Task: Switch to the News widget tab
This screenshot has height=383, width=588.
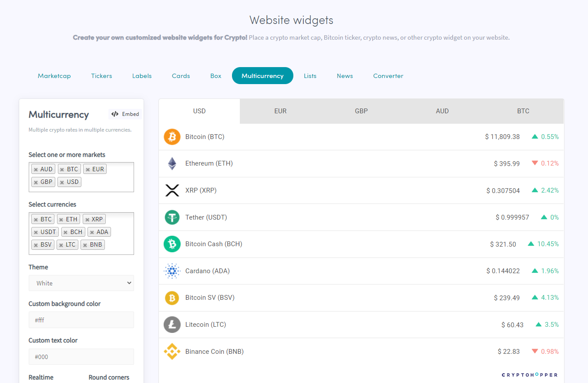Action: (x=345, y=76)
